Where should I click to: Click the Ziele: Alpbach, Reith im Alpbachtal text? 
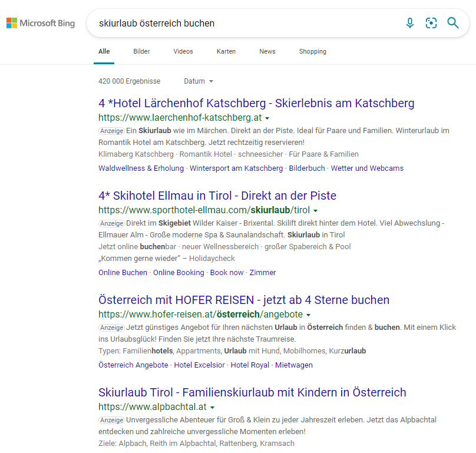pyautogui.click(x=196, y=444)
